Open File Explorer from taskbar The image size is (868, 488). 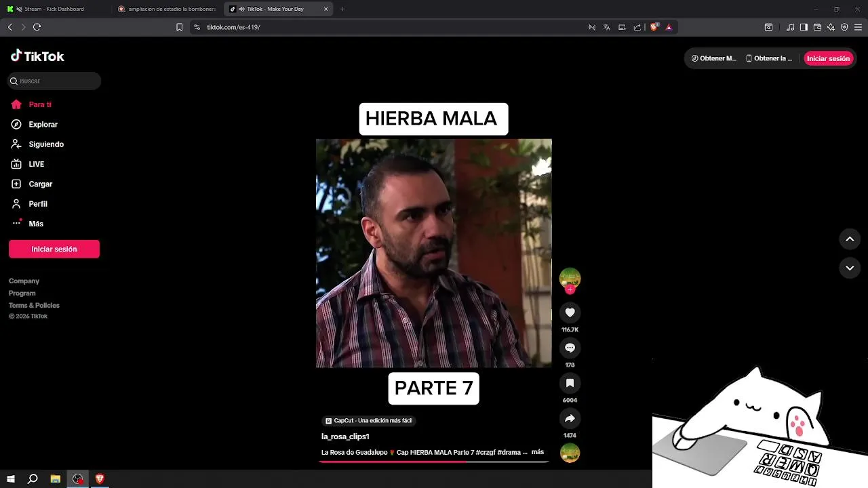point(56,479)
